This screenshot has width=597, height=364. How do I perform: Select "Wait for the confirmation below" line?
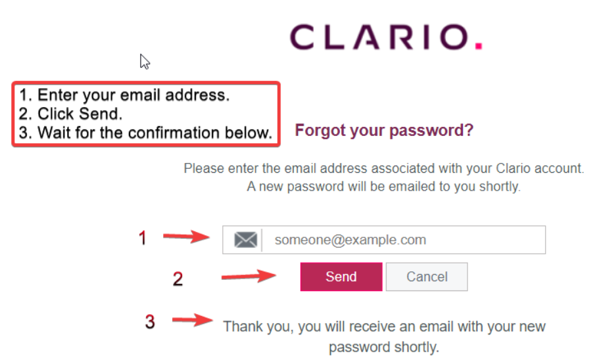[x=145, y=133]
